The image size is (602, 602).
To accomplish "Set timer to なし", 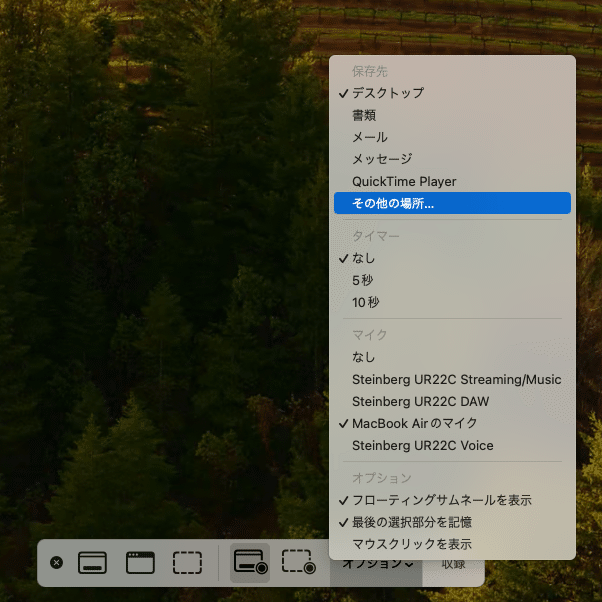I will pyautogui.click(x=452, y=258).
